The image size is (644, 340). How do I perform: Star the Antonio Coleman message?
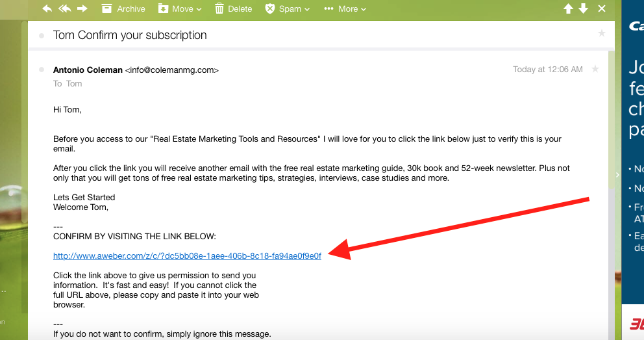tap(595, 69)
